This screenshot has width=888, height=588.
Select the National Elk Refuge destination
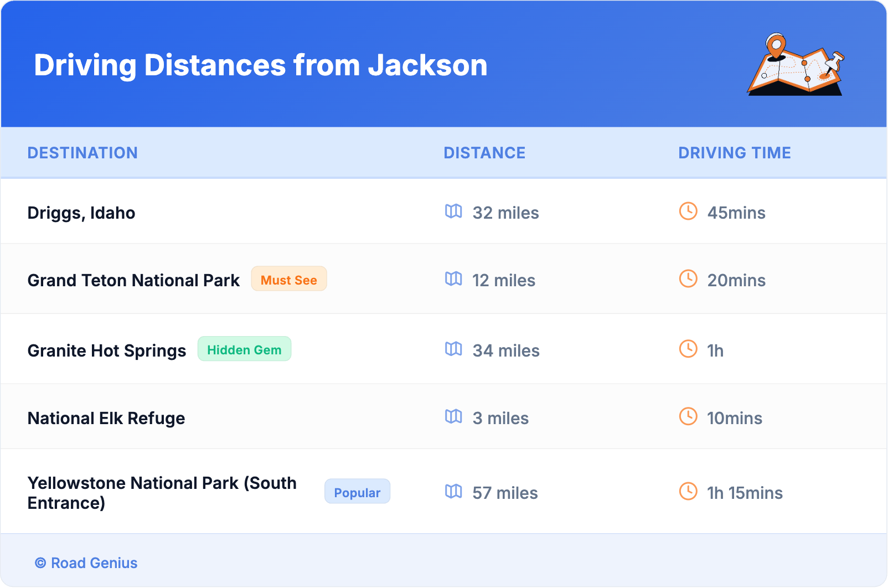106,419
